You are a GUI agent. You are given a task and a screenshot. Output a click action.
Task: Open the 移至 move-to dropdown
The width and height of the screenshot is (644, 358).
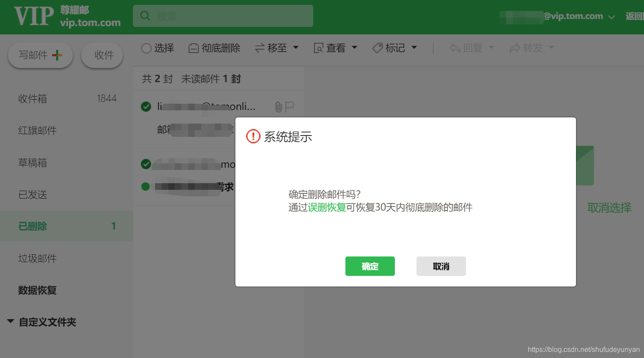point(277,48)
